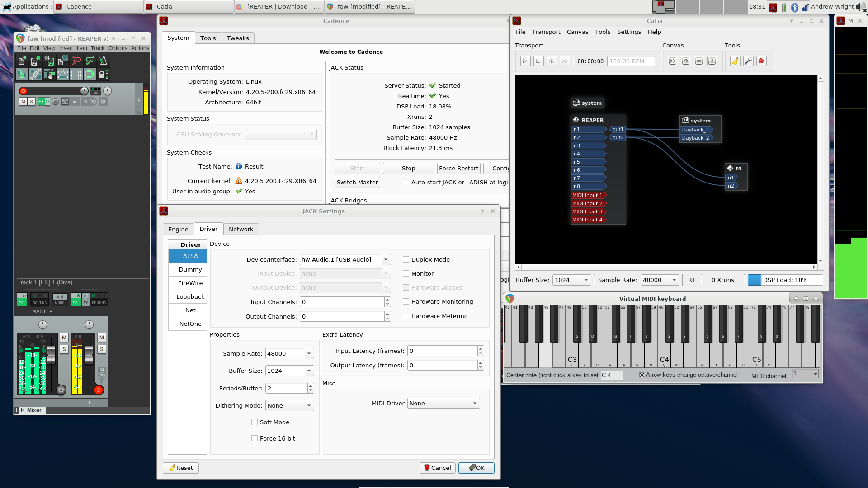Click REAPER's New Project toolbar icon
868x488 pixels.
[22, 61]
